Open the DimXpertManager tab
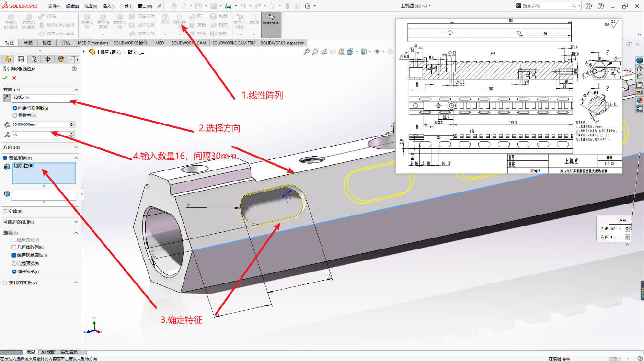This screenshot has height=362, width=644. pos(47,59)
